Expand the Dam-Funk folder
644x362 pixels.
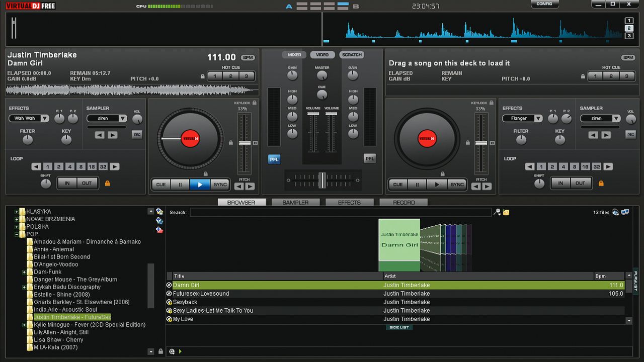click(x=24, y=272)
